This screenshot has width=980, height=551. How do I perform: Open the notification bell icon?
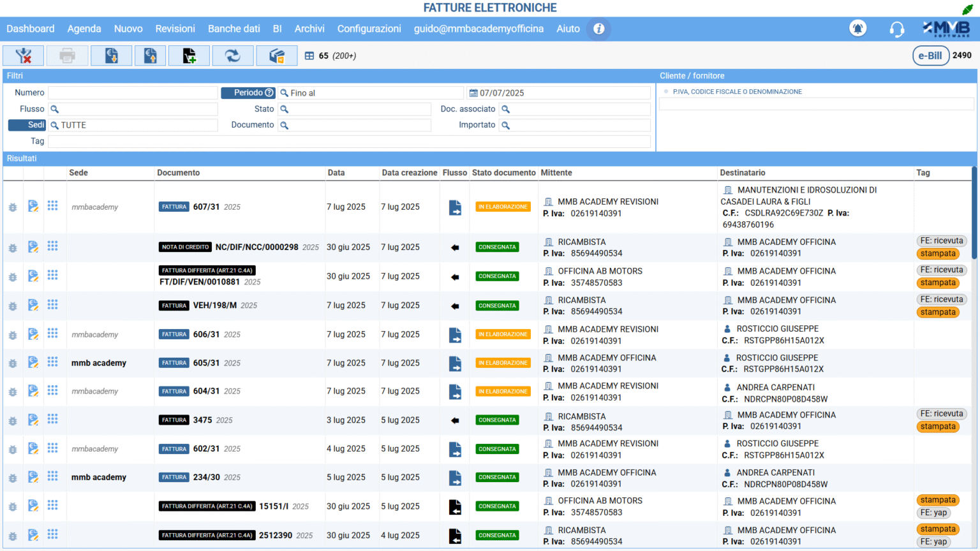(x=857, y=29)
